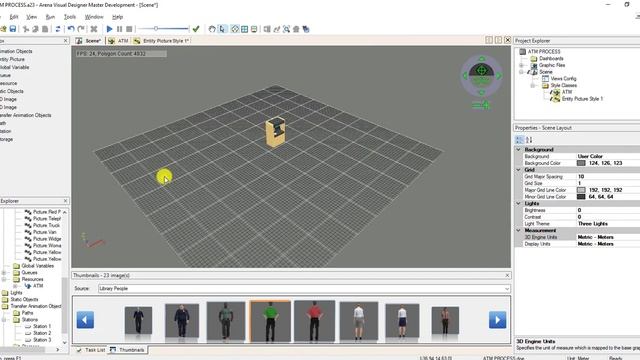640x360 pixels.
Task: Click the Alphabetical sort properties icon
Action: tap(529, 140)
